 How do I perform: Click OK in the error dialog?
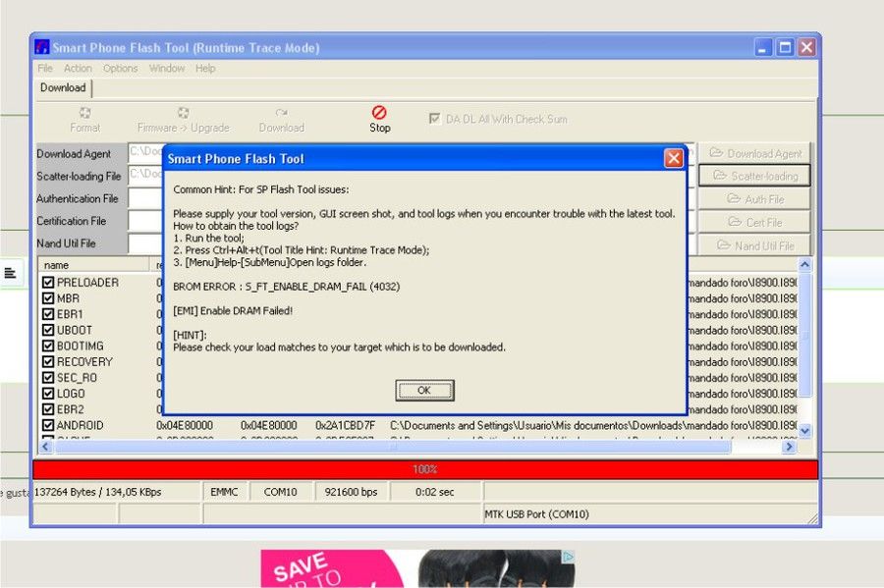(x=424, y=390)
